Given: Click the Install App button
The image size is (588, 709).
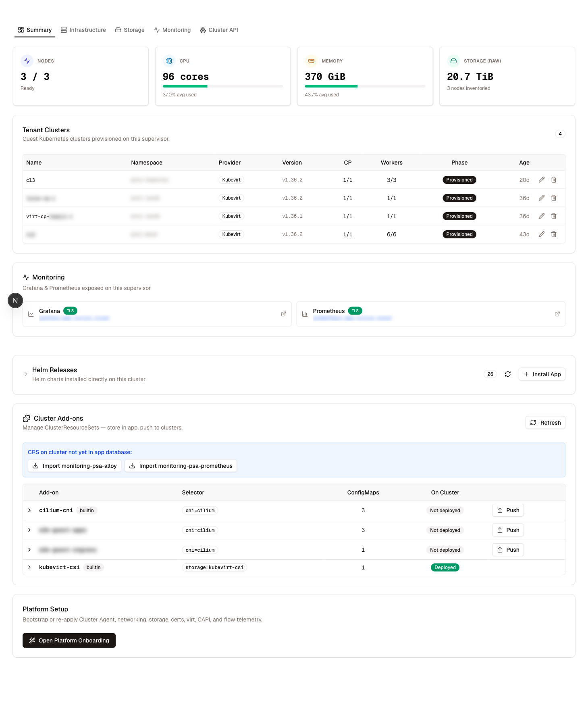Looking at the screenshot, I should tap(542, 374).
